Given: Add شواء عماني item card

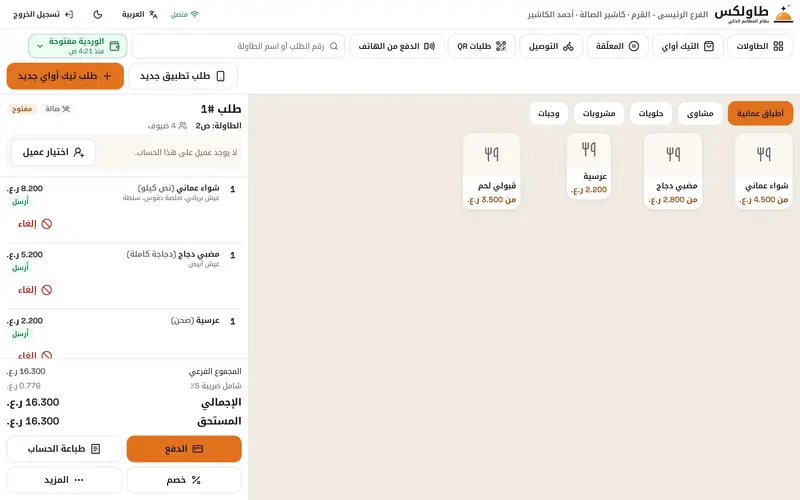Looking at the screenshot, I should click(x=764, y=171).
